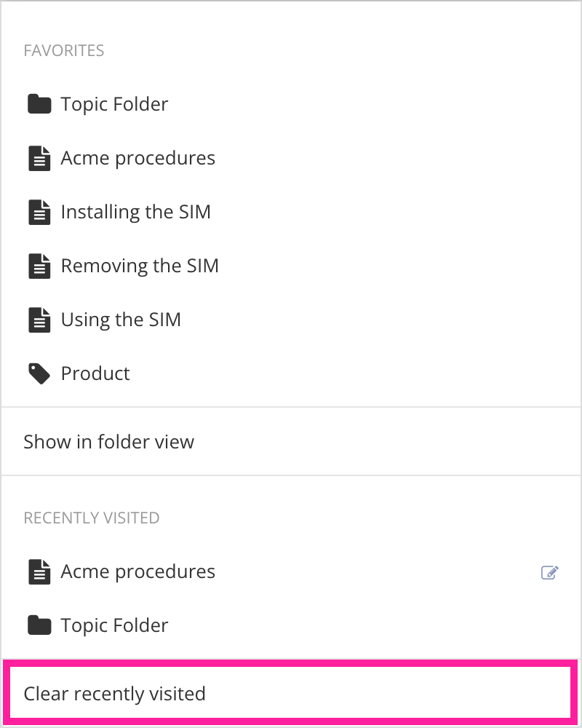The height and width of the screenshot is (728, 582).
Task: Open Acme procedures under Recently Visited
Action: point(137,571)
